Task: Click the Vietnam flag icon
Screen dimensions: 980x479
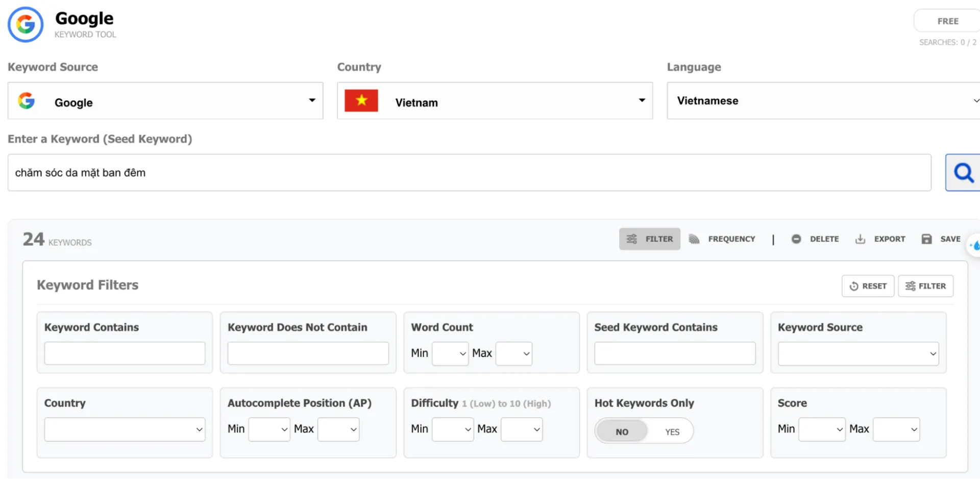Action: [361, 101]
